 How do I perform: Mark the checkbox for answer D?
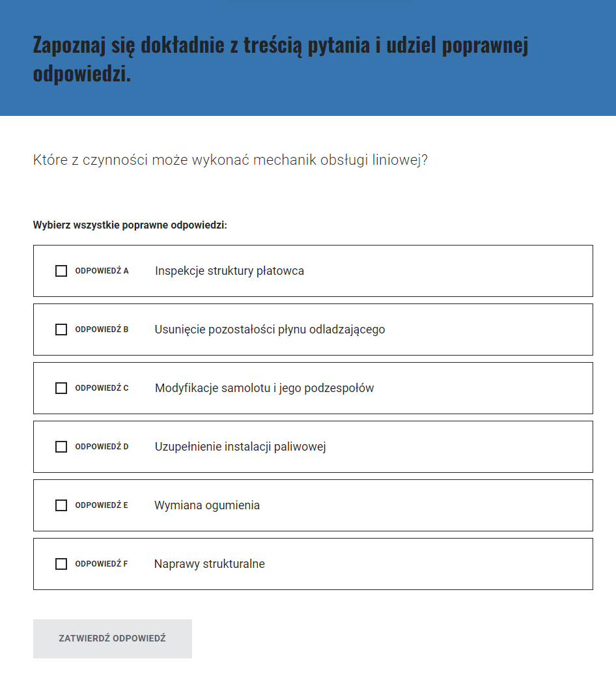pyautogui.click(x=61, y=447)
